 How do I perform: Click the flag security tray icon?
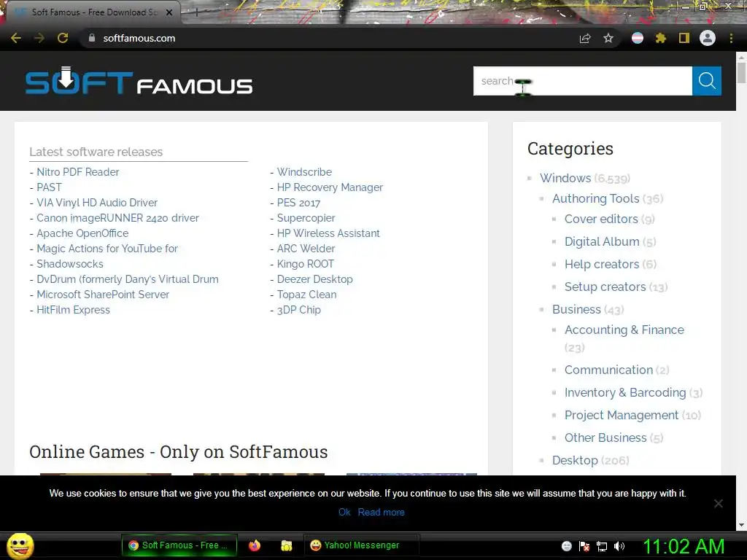click(584, 546)
